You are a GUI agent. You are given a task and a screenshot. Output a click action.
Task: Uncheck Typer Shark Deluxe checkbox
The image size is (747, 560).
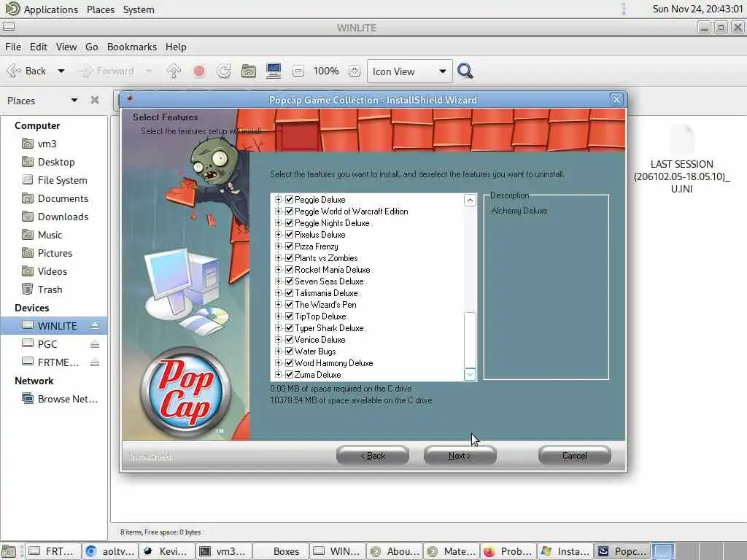coord(289,327)
